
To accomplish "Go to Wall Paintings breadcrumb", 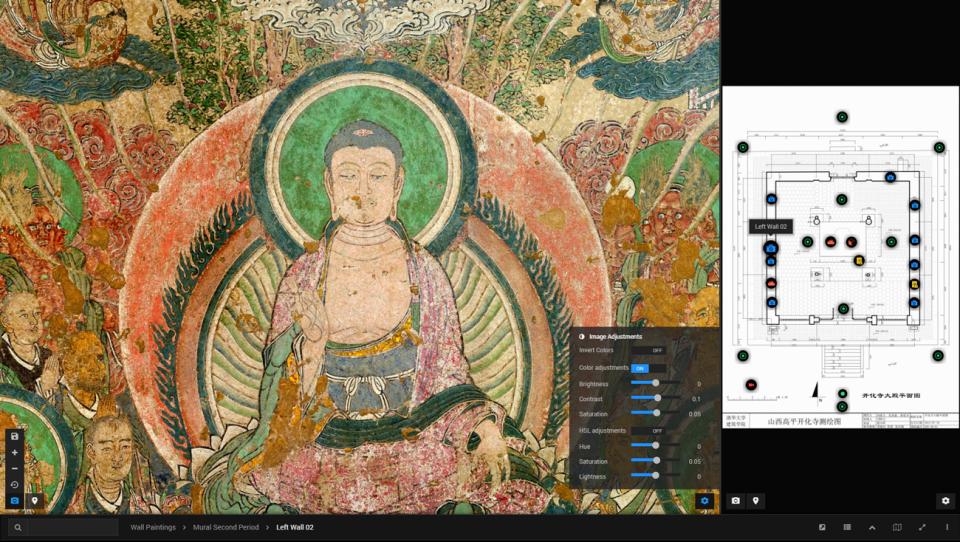I will pos(153,527).
